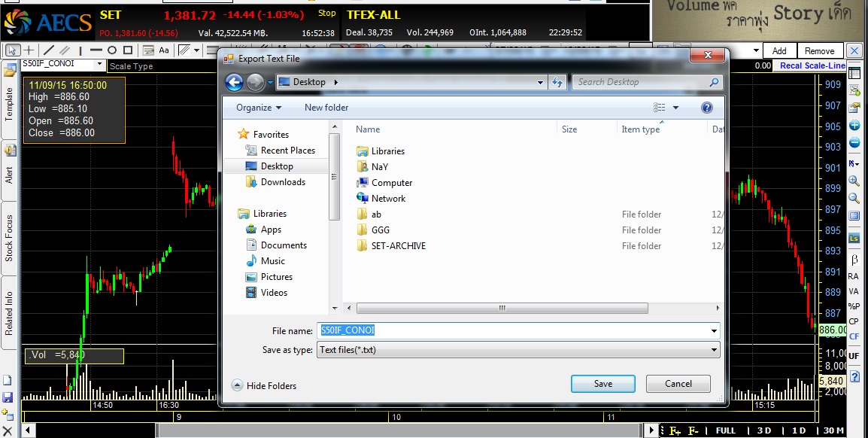Click the new blank page icon

(8, 380)
